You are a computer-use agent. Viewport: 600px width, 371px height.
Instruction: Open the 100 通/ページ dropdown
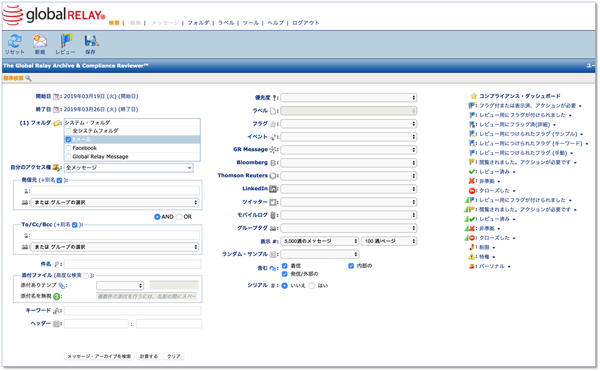(389, 241)
